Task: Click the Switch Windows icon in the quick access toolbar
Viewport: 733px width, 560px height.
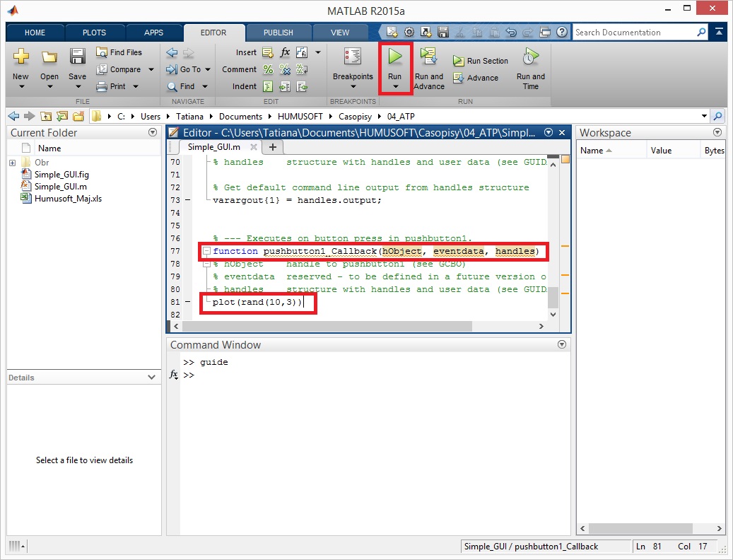Action: click(x=545, y=33)
